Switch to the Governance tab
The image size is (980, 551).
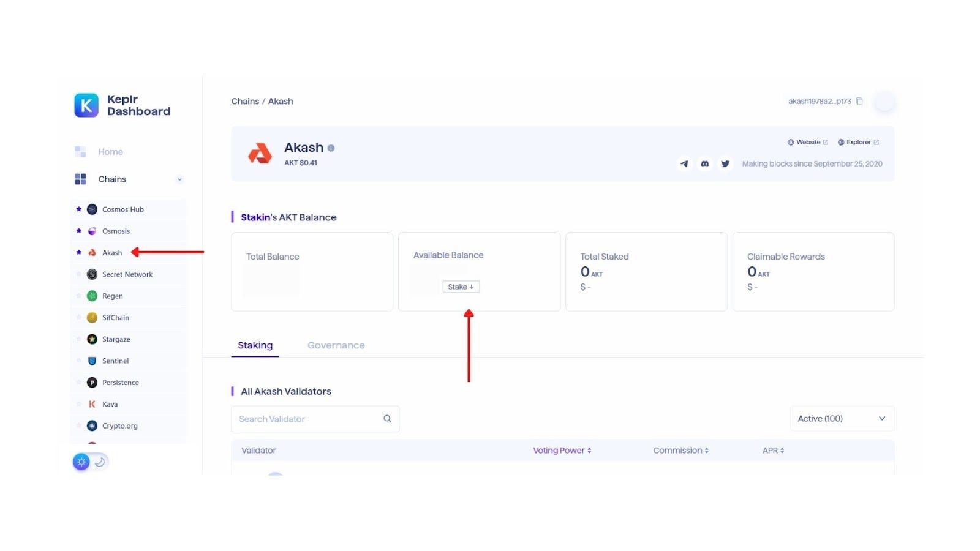pos(336,345)
